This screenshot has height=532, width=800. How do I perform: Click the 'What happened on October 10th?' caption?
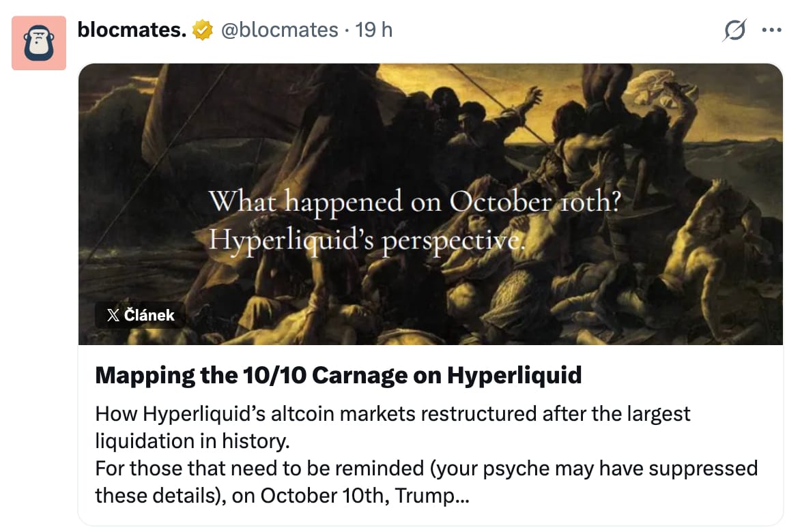tap(415, 201)
